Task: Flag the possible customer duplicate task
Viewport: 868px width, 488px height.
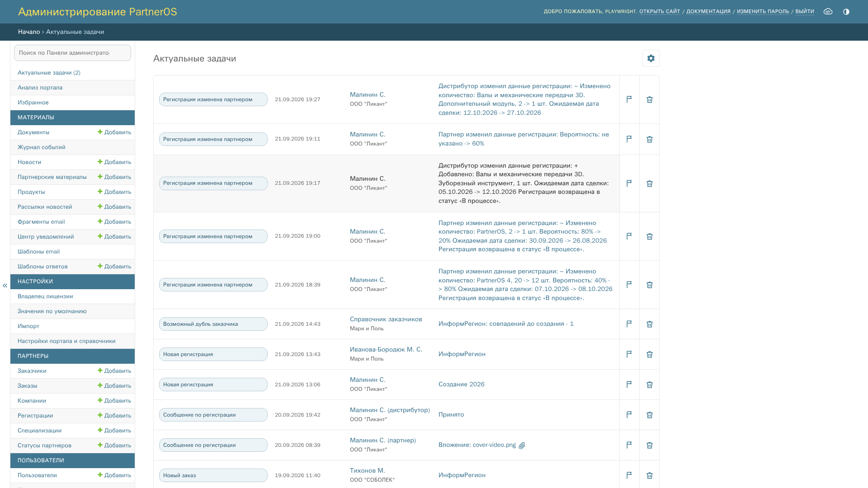Action: (629, 324)
